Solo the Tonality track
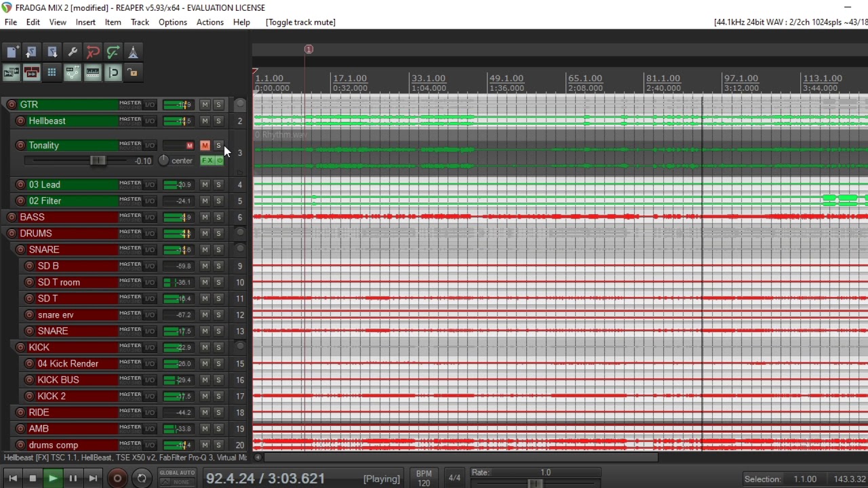Image resolution: width=868 pixels, height=488 pixels. pyautogui.click(x=218, y=145)
